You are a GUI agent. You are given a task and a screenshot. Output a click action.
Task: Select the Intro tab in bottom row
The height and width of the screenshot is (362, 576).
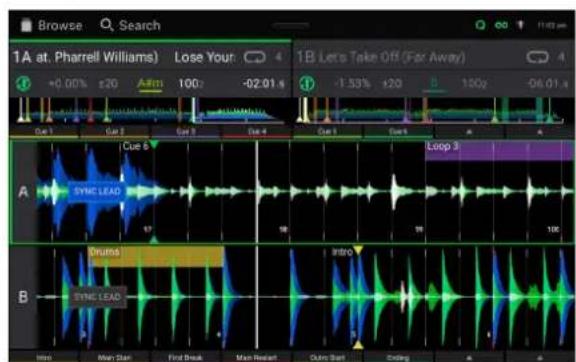pyautogui.click(x=44, y=358)
